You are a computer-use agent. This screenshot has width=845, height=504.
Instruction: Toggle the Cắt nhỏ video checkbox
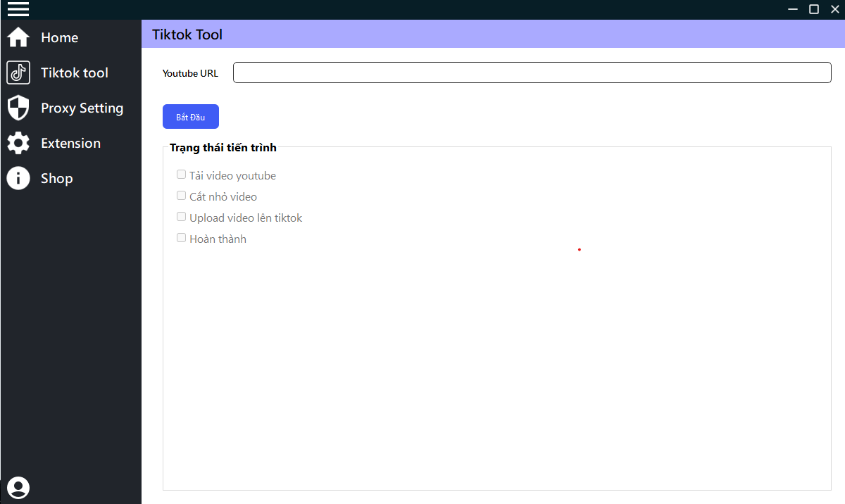point(181,196)
